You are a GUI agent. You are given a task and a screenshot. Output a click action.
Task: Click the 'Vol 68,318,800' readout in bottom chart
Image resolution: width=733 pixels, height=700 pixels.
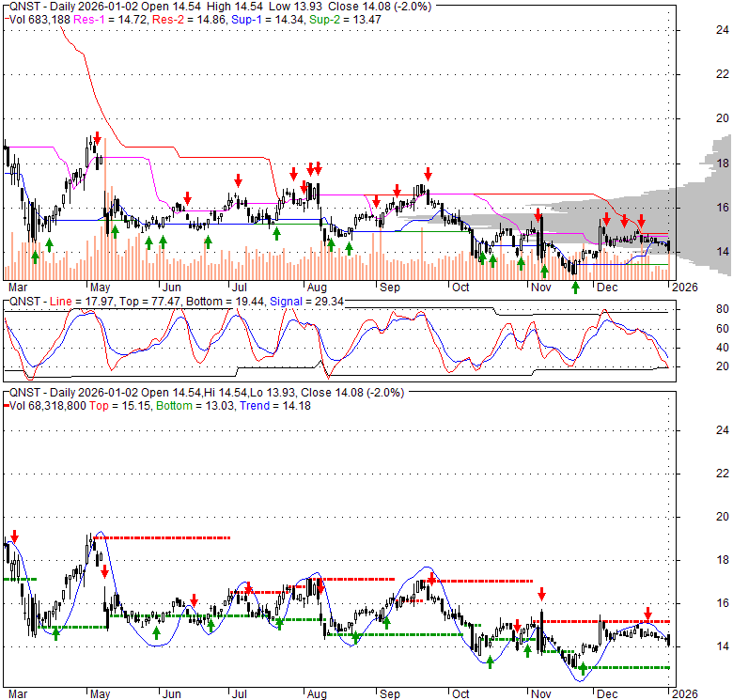pos(48,406)
